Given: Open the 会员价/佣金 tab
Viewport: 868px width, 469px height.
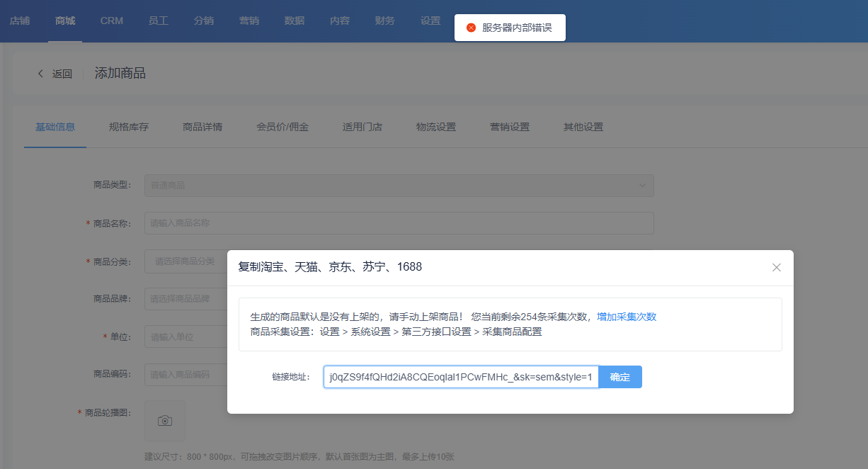Looking at the screenshot, I should [x=282, y=128].
